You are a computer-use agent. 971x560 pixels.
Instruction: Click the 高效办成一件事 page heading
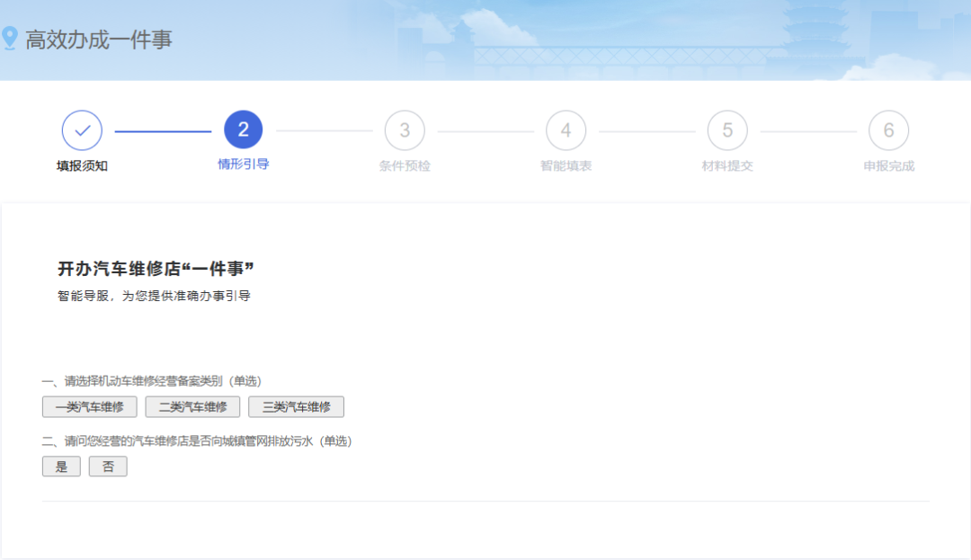pos(99,39)
